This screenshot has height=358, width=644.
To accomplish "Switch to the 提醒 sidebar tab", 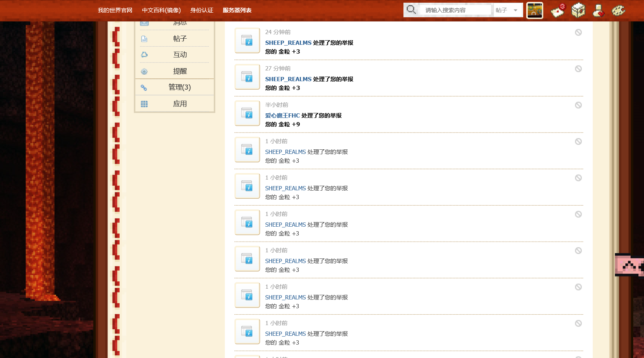I will click(x=174, y=71).
